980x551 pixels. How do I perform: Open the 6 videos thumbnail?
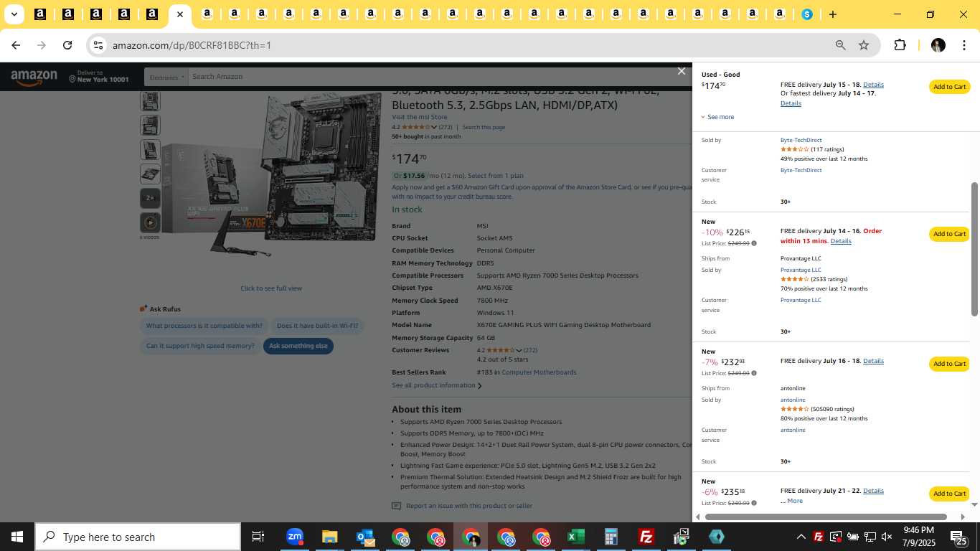[x=150, y=222]
